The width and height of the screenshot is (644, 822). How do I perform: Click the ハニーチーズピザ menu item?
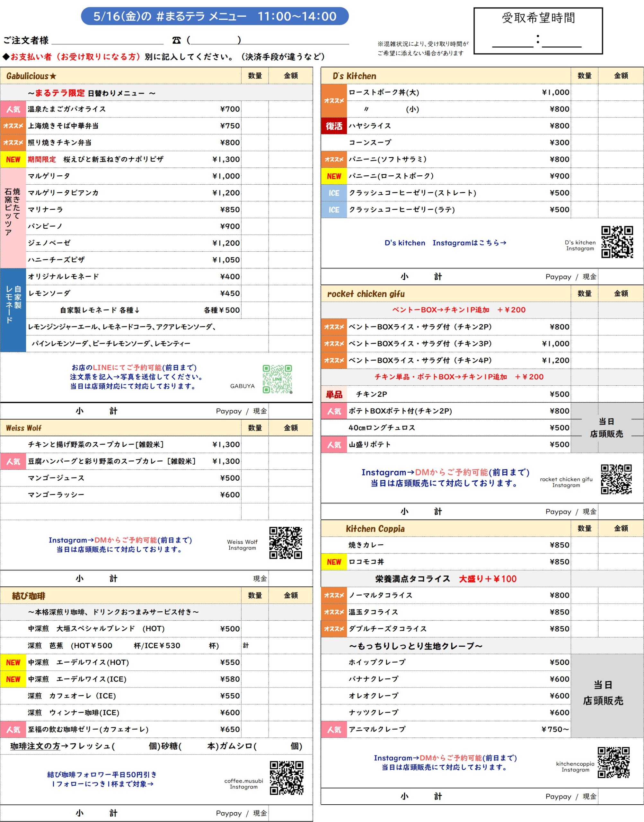[x=56, y=260]
